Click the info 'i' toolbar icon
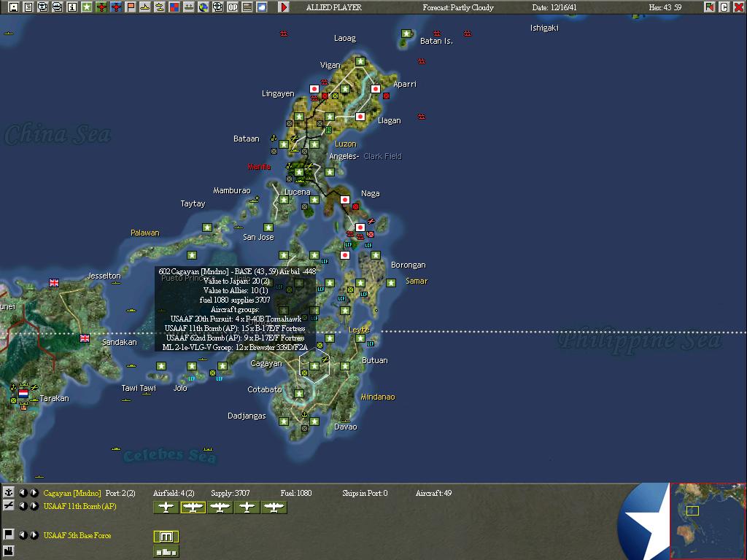This screenshot has height=560, width=747. (x=72, y=7)
